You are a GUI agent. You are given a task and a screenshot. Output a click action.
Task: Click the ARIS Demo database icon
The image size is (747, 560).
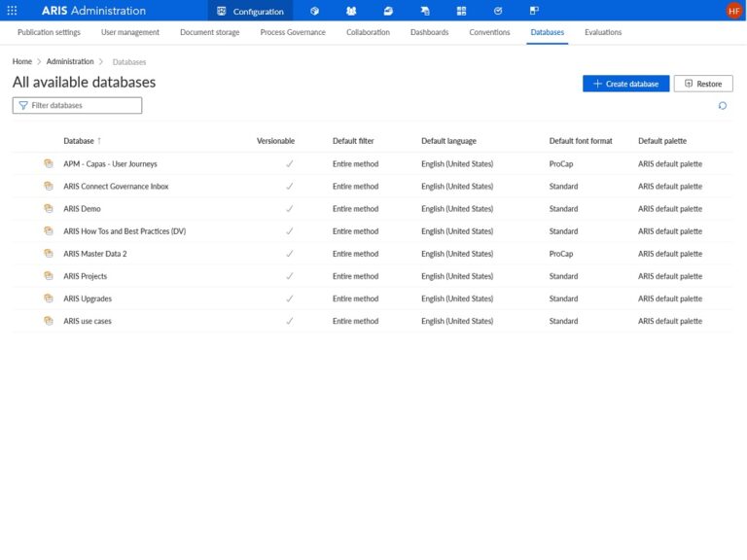click(x=48, y=208)
